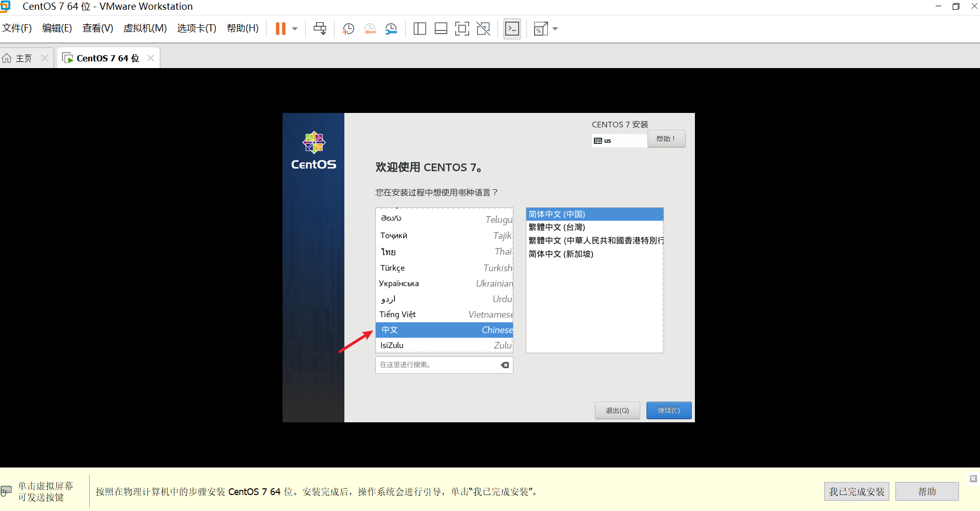
Task: Minimize the VMware Workstation window
Action: 939,6
